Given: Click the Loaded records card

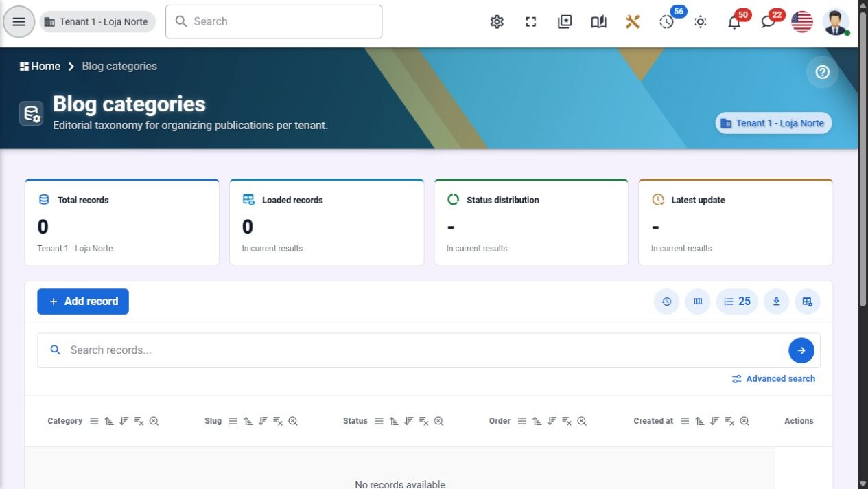Looking at the screenshot, I should click(327, 223).
